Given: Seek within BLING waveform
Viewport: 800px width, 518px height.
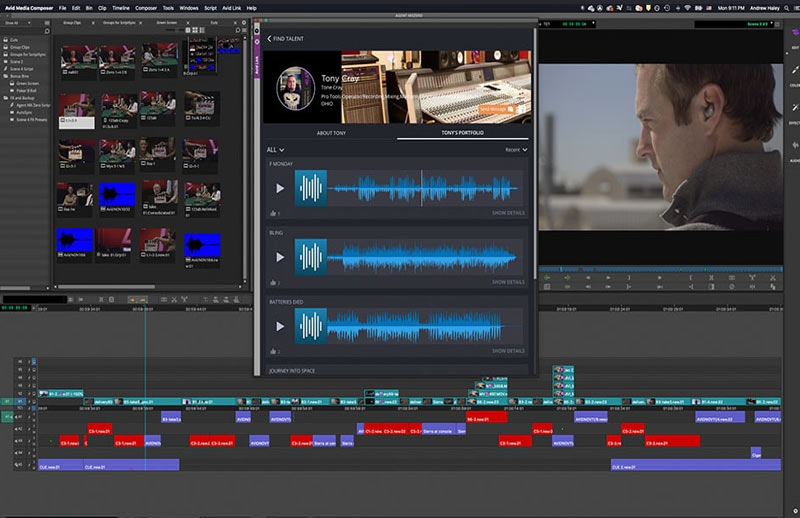Looking at the screenshot, I should 423,257.
